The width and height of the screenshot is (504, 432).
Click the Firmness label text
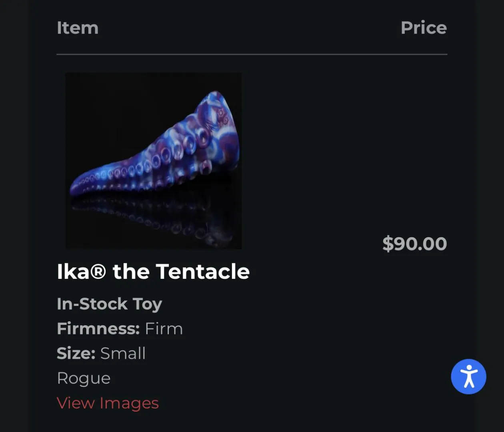coord(98,329)
